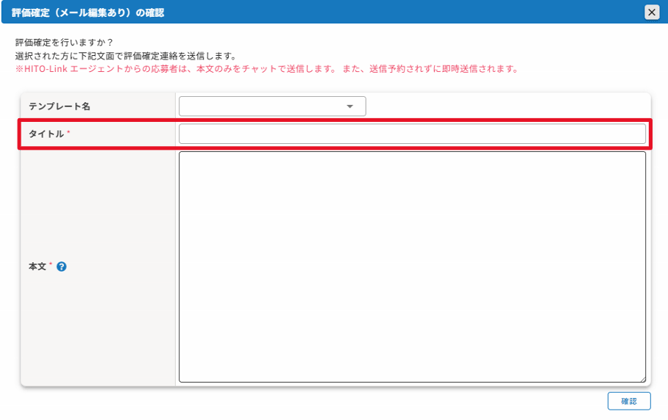Image resolution: width=668 pixels, height=420 pixels.
Task: Open the テンプレート名 combo box
Action: coord(271,106)
